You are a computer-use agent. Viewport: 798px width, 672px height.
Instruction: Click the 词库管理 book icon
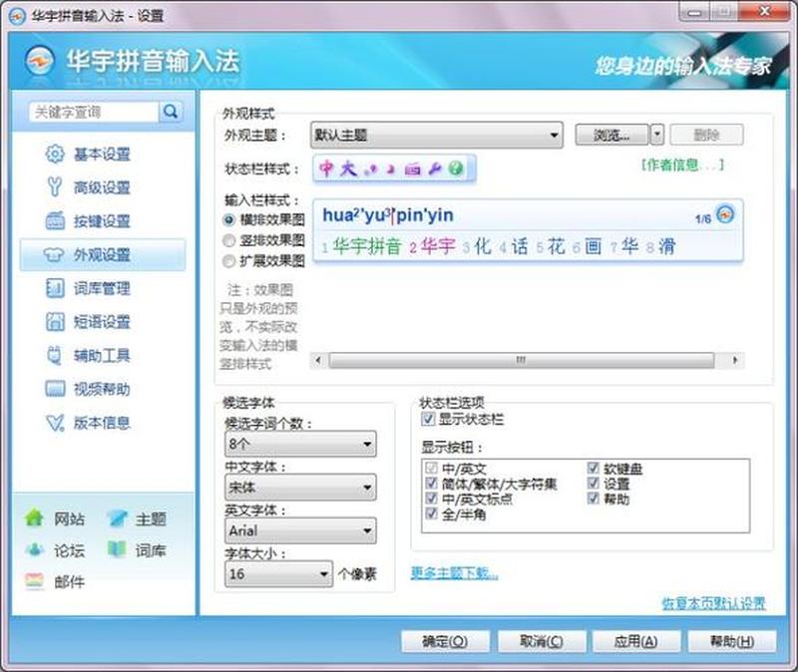pos(55,288)
